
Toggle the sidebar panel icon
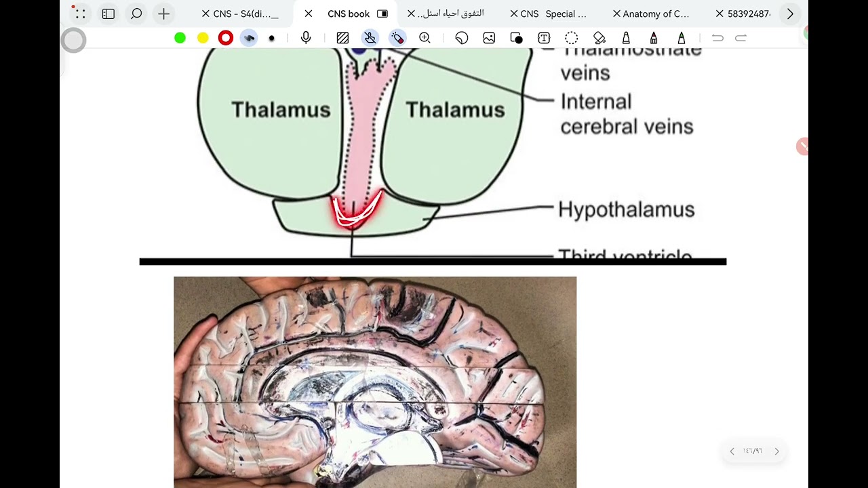(108, 14)
